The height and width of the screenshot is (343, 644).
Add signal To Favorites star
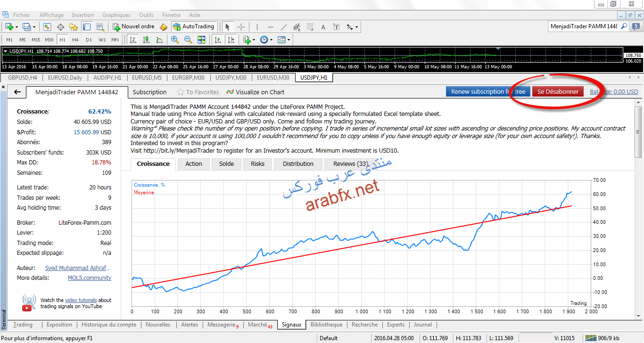click(198, 92)
